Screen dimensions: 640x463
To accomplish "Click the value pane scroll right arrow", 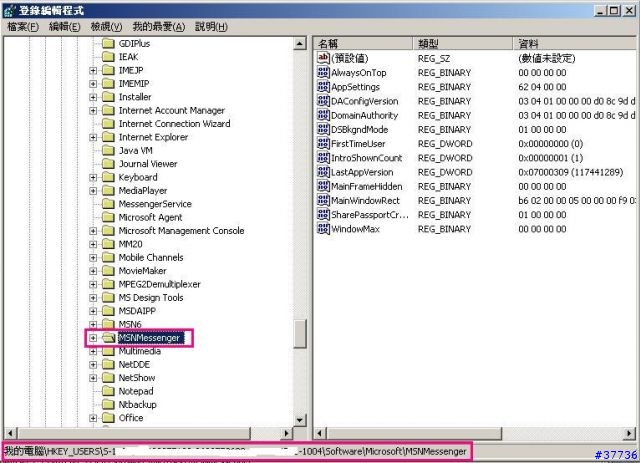I will pos(629,433).
